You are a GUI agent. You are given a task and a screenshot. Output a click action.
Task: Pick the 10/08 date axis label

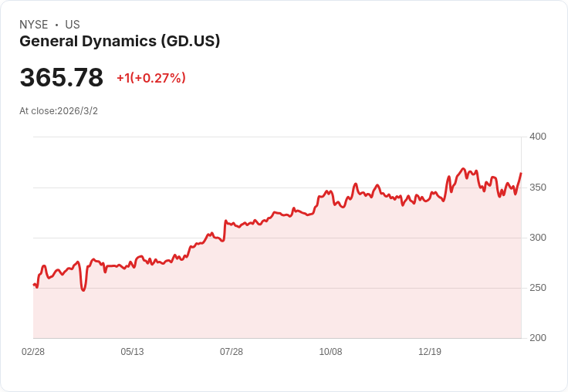[330, 352]
